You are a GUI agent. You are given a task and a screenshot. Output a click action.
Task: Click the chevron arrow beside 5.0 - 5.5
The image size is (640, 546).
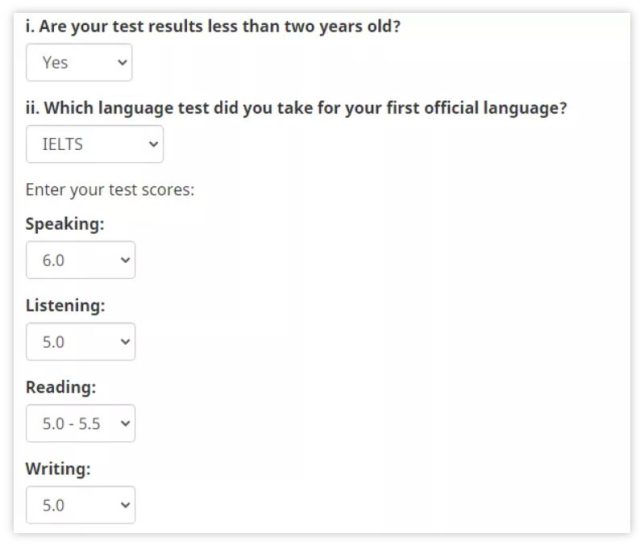point(124,424)
